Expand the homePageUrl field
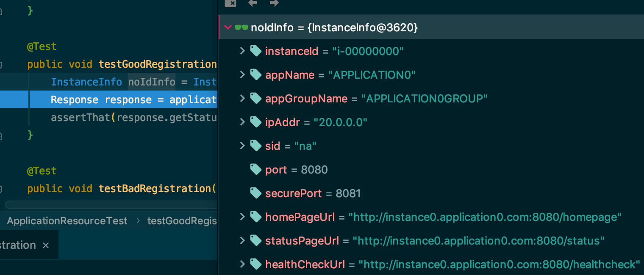Viewport: 644px width, 275px height. 242,217
